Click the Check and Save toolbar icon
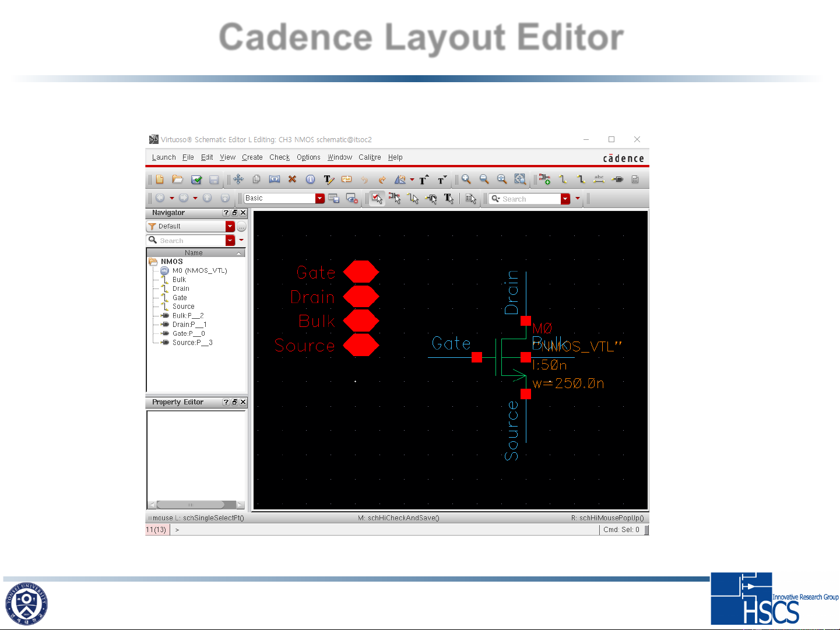The height and width of the screenshot is (630, 840). click(196, 180)
